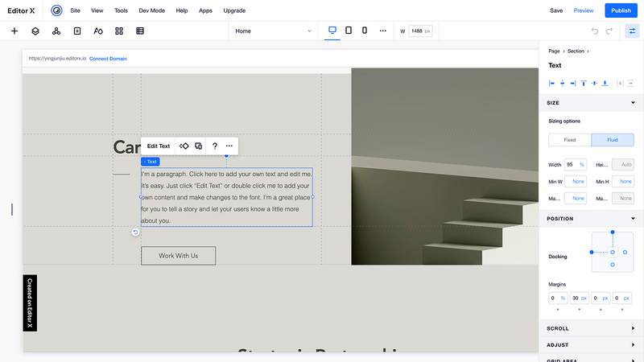Open the Dev Mode menu
644x362 pixels.
[151, 10]
